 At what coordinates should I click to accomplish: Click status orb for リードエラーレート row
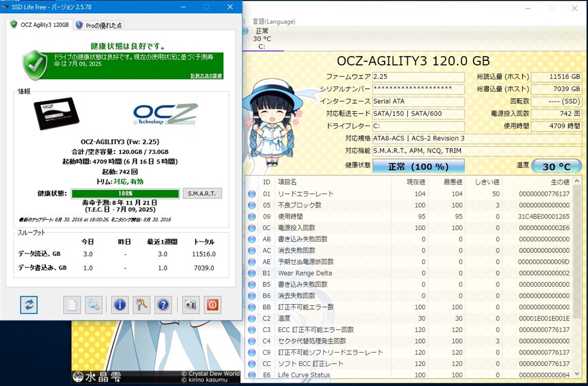pos(252,194)
